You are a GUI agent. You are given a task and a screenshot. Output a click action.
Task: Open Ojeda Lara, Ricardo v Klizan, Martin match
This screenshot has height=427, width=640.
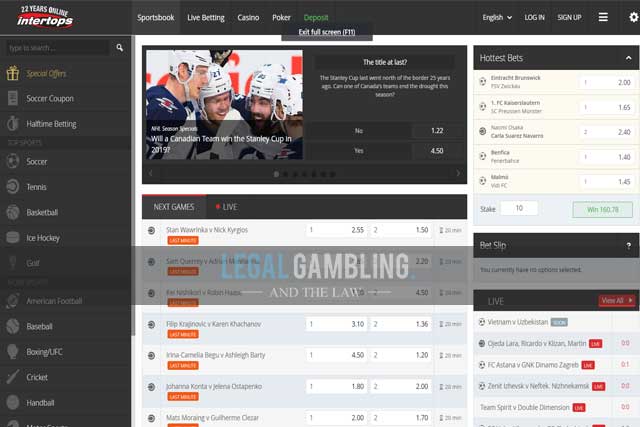click(537, 343)
